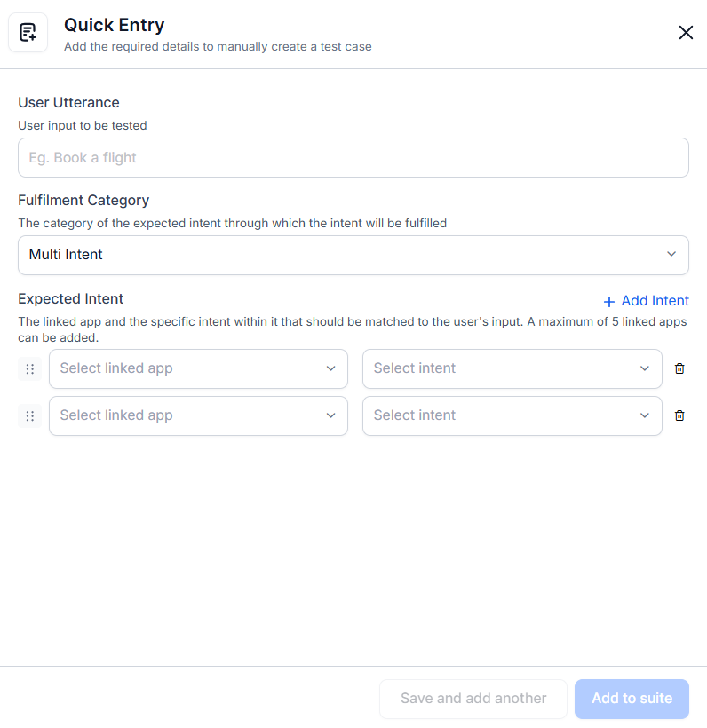The image size is (707, 728).
Task: Click the Fulfilment Category label
Action: tap(83, 201)
